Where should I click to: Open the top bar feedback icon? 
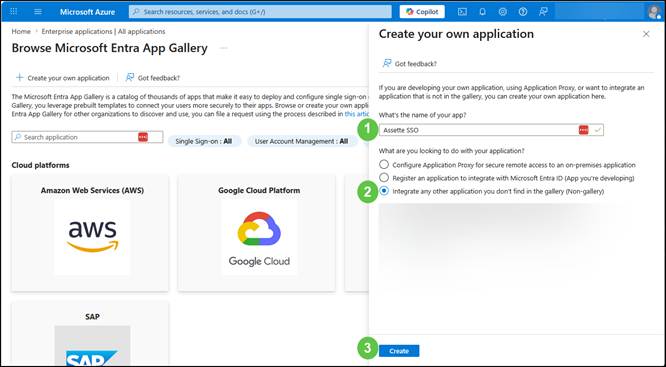pos(543,12)
